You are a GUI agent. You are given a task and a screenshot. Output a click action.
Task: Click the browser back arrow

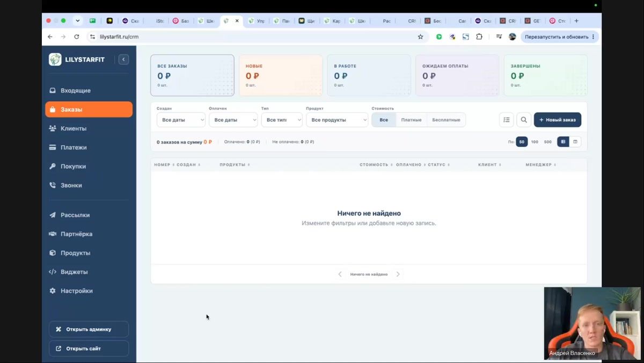pyautogui.click(x=50, y=37)
